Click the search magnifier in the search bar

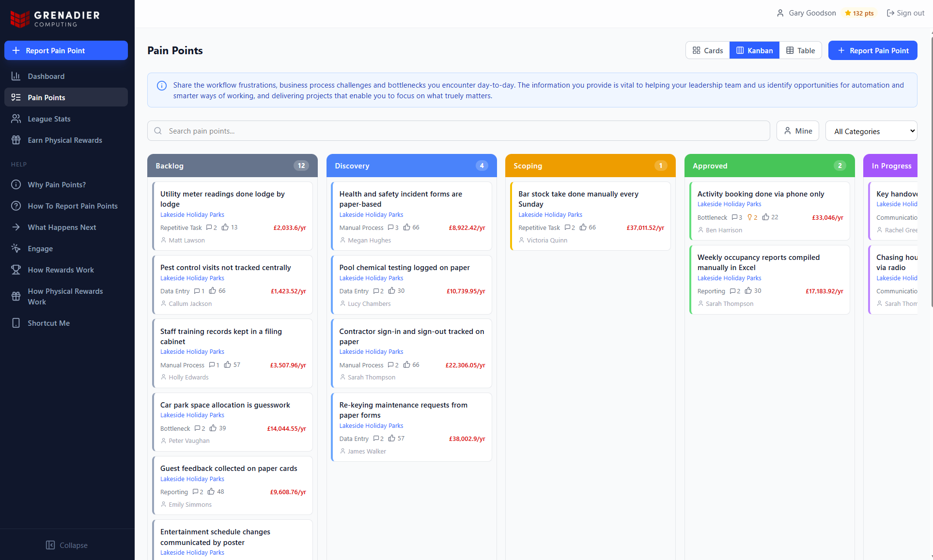[x=157, y=131]
